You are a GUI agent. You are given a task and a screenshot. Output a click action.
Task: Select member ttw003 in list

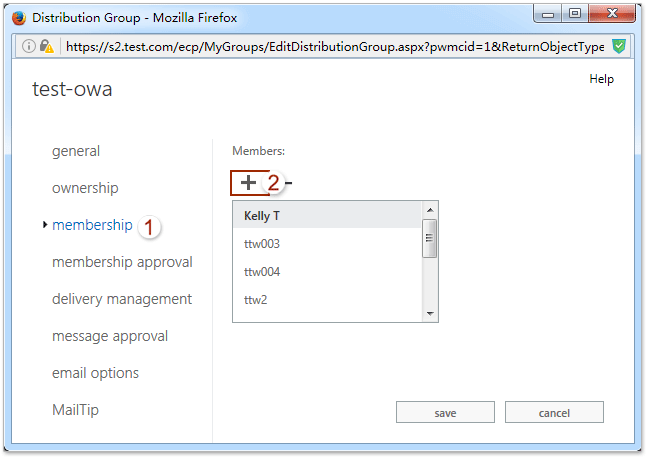click(327, 244)
